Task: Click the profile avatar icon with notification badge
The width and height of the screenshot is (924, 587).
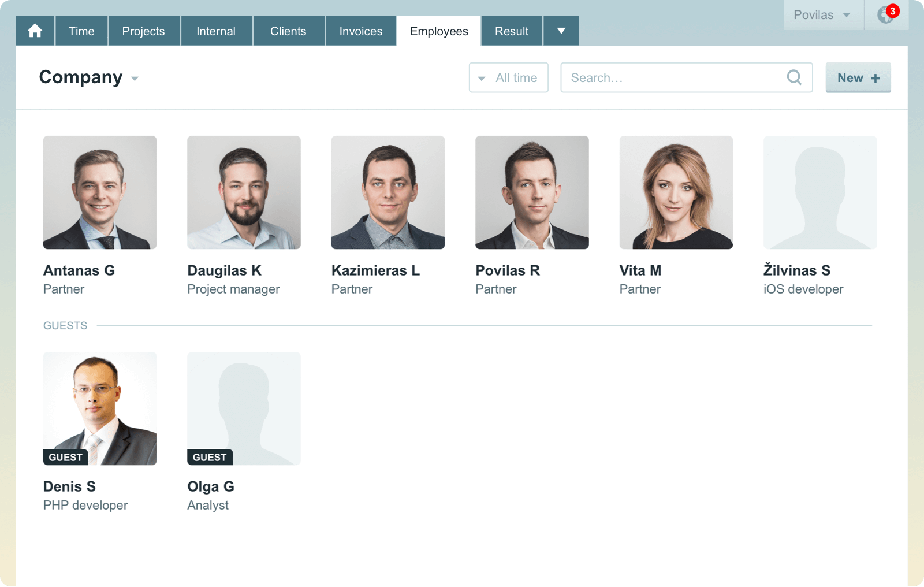Action: [885, 16]
